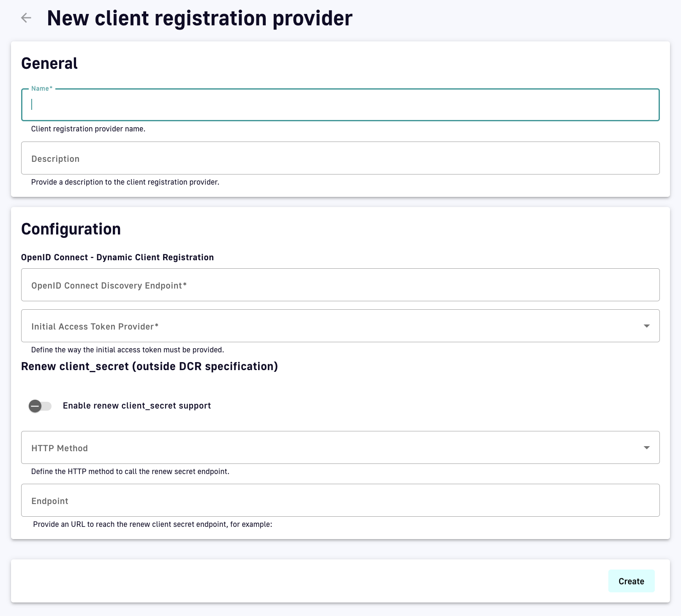
Task: Click the Initial Access Token Provider arrow icon
Action: [646, 326]
